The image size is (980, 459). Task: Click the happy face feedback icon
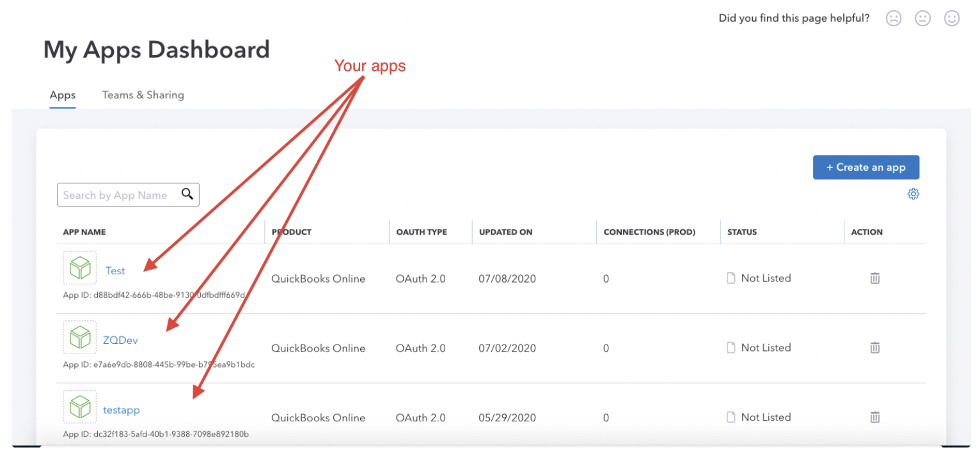point(952,19)
